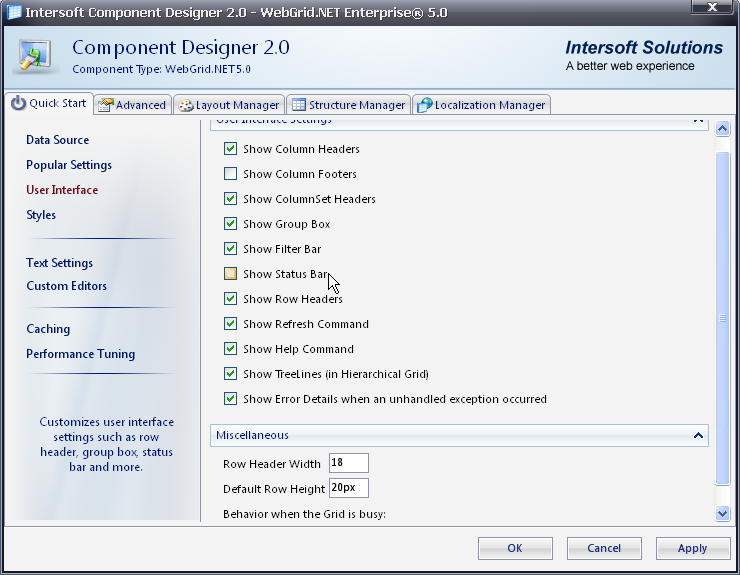Open Styles section
Screen dimensions: 740x575
click(41, 215)
